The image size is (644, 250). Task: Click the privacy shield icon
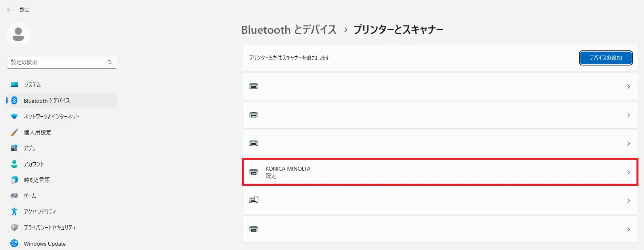coord(14,227)
